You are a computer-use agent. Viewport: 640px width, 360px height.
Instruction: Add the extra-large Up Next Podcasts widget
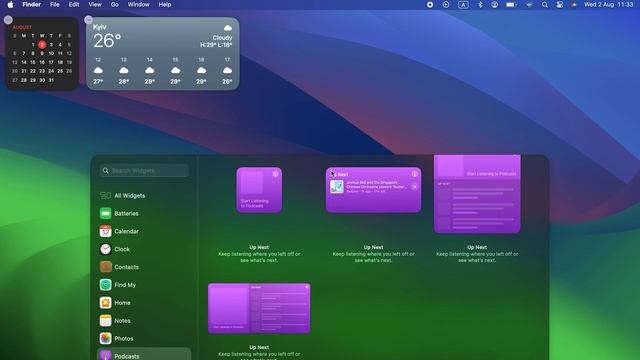(259, 308)
